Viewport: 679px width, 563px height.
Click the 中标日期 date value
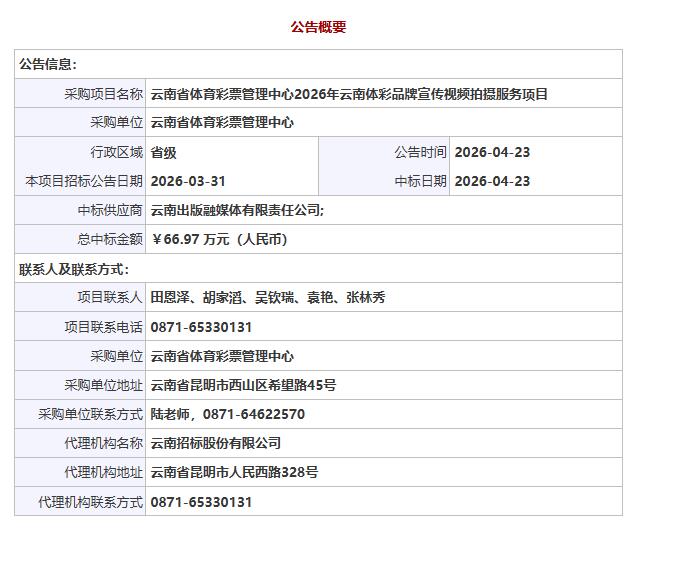[x=492, y=181]
